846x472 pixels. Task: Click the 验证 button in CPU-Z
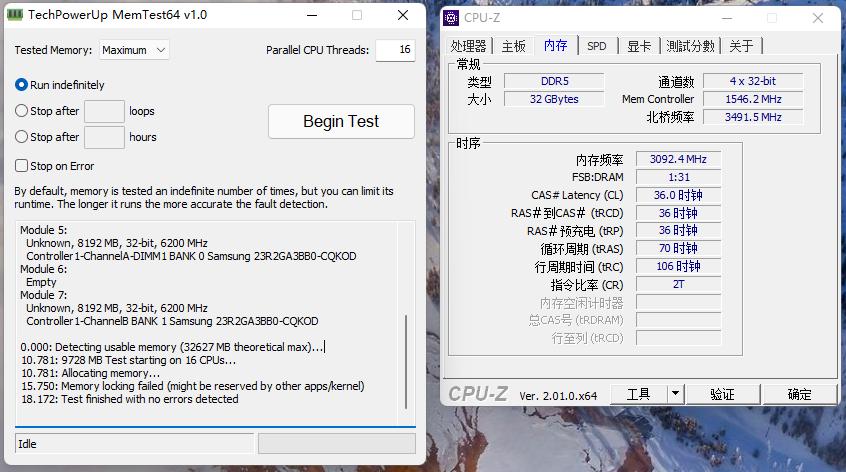coord(722,394)
